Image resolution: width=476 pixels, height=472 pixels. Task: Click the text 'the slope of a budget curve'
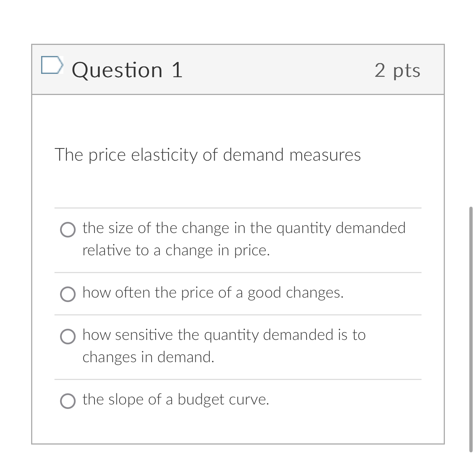pyautogui.click(x=176, y=400)
